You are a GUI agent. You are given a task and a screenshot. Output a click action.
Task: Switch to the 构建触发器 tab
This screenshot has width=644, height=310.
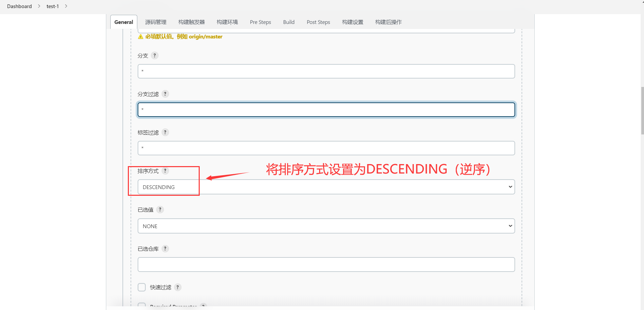(x=192, y=22)
